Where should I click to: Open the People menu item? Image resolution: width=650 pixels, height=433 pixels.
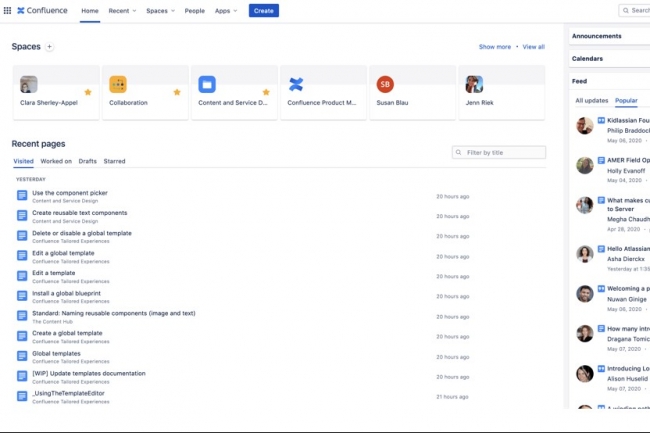click(x=195, y=11)
